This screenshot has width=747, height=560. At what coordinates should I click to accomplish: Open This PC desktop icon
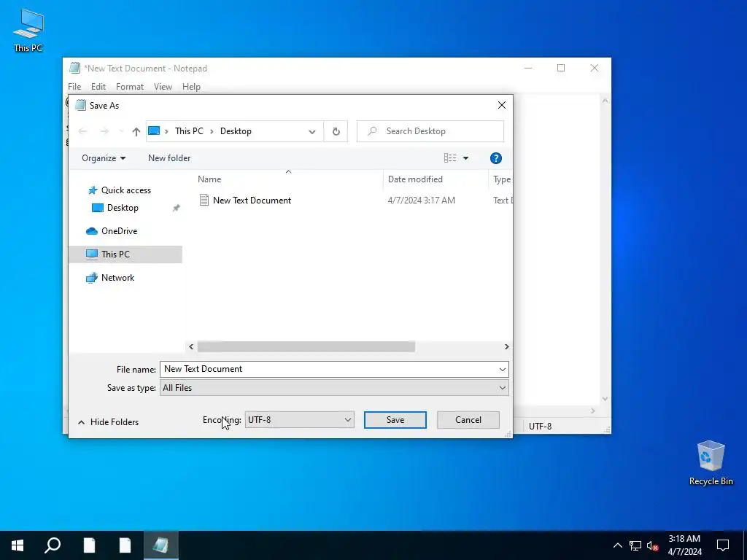click(28, 31)
